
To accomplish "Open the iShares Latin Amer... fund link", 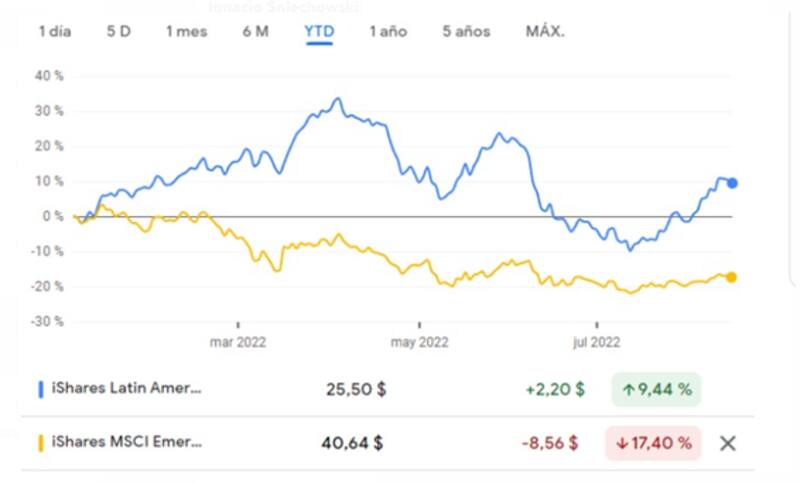I will click(x=126, y=390).
